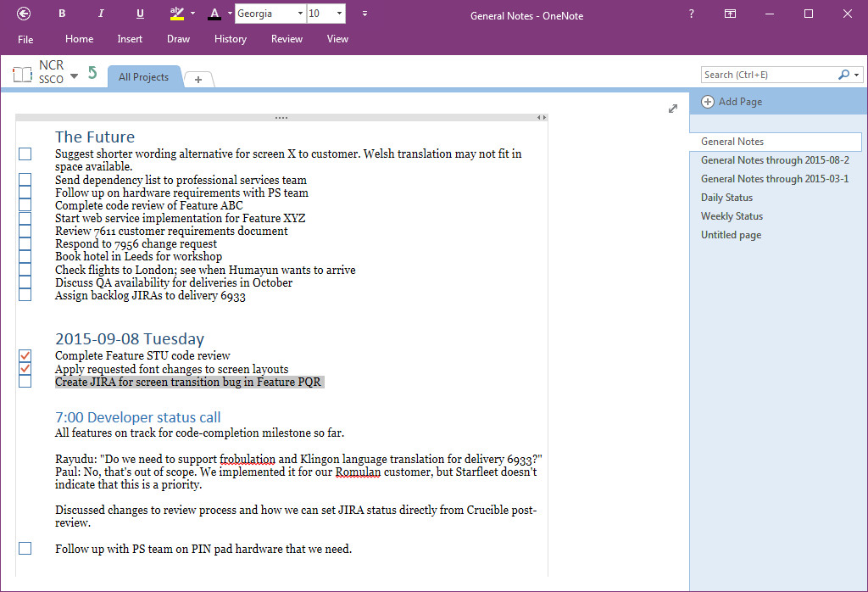
Task: Check 'Send dependency list' to-do box
Action: (x=25, y=180)
